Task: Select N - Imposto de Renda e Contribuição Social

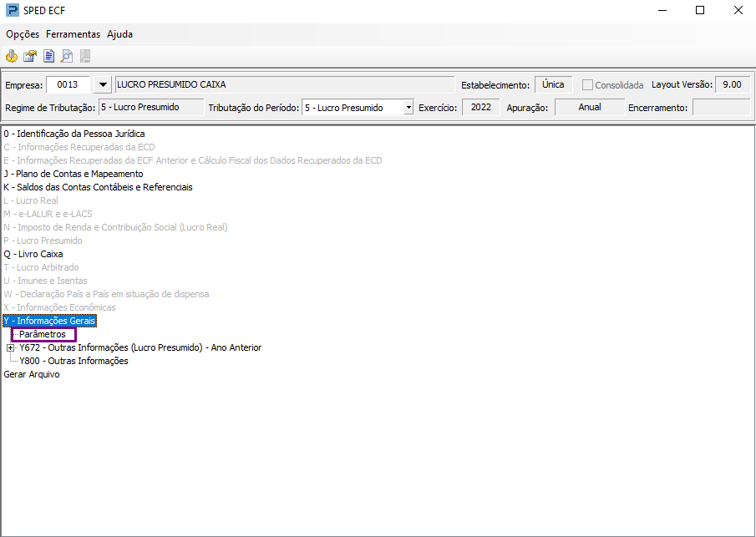Action: 116,227
